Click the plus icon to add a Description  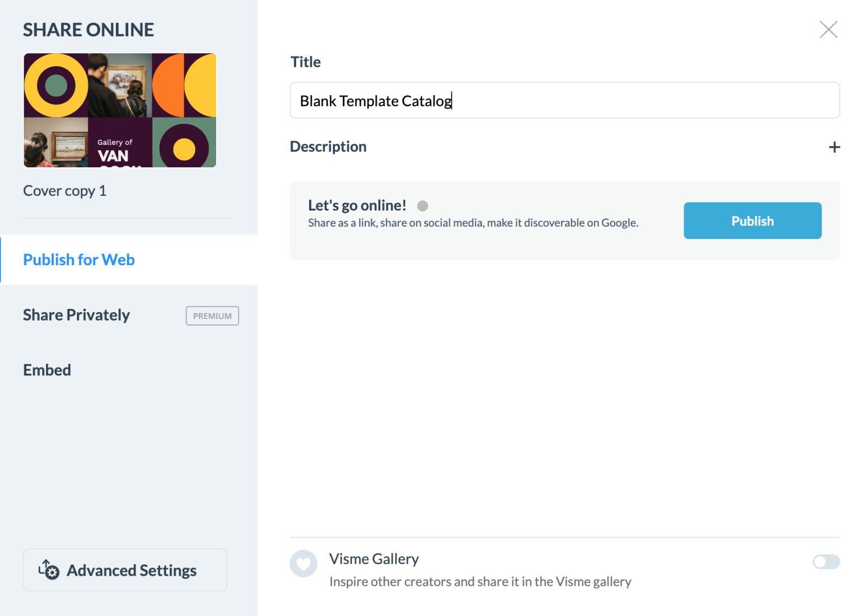[834, 147]
